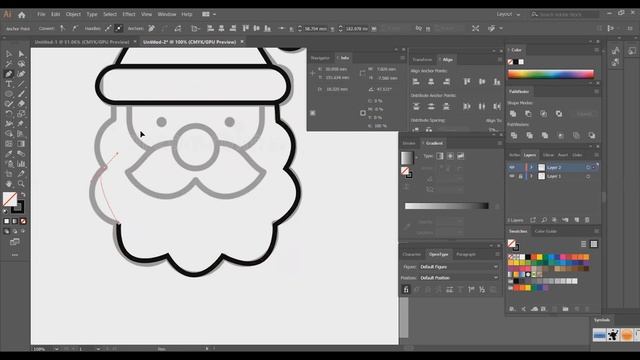Swap fill and stroke colors
The width and height of the screenshot is (640, 360).
click(x=23, y=195)
